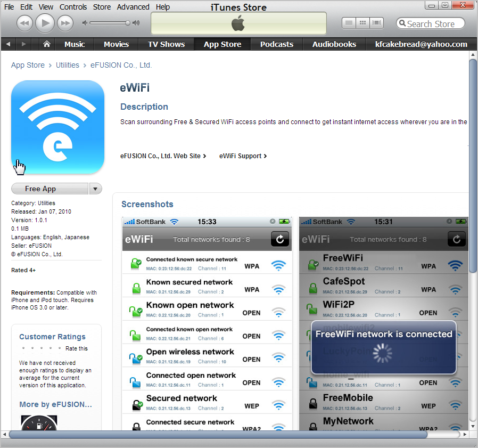Open eFUSION Co., Ltd. Web Site link
The width and height of the screenshot is (478, 448).
pos(163,156)
